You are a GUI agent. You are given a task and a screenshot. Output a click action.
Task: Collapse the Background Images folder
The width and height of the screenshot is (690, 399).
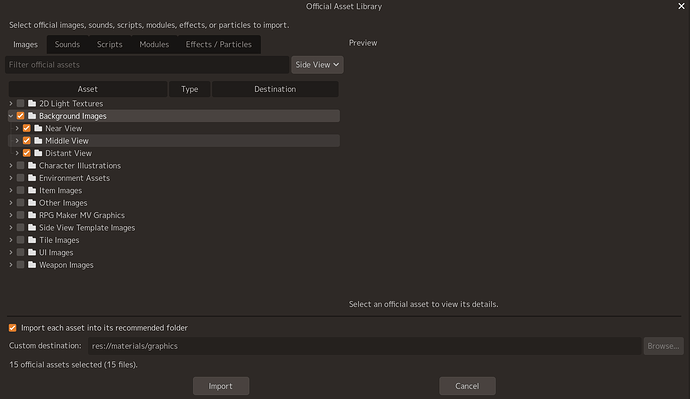point(11,116)
